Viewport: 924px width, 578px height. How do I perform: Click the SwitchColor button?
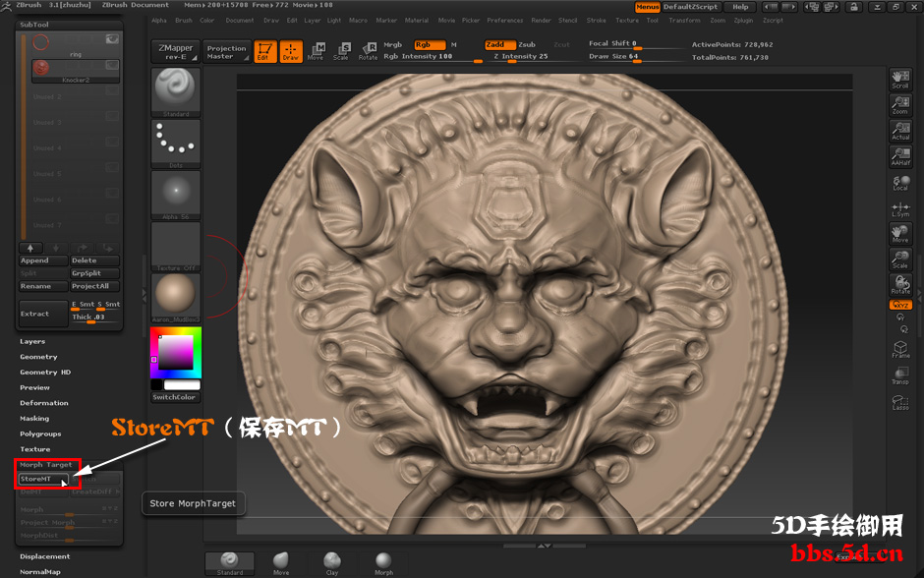click(175, 397)
